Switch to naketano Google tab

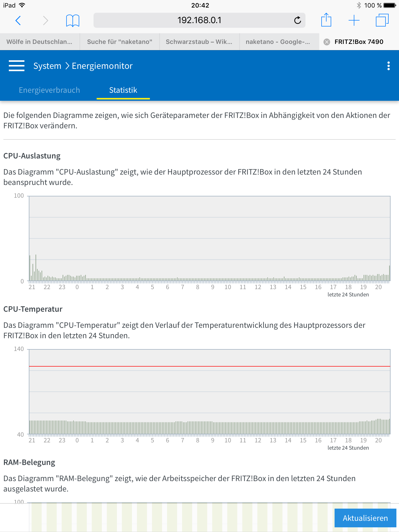[279, 42]
